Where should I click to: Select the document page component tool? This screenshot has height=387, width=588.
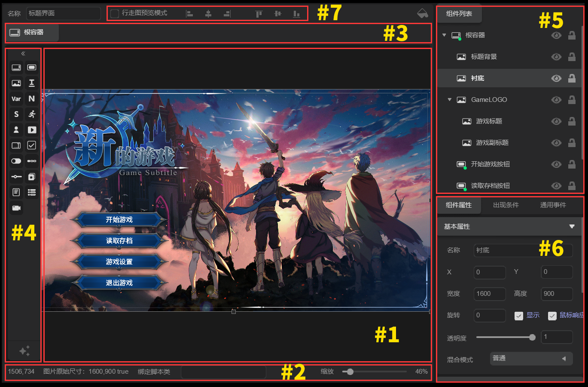click(16, 192)
